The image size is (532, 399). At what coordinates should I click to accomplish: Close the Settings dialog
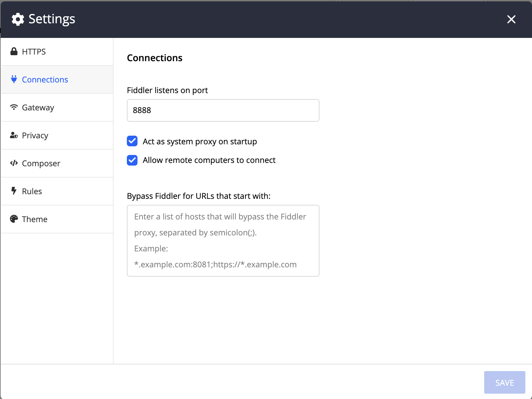pyautogui.click(x=511, y=19)
